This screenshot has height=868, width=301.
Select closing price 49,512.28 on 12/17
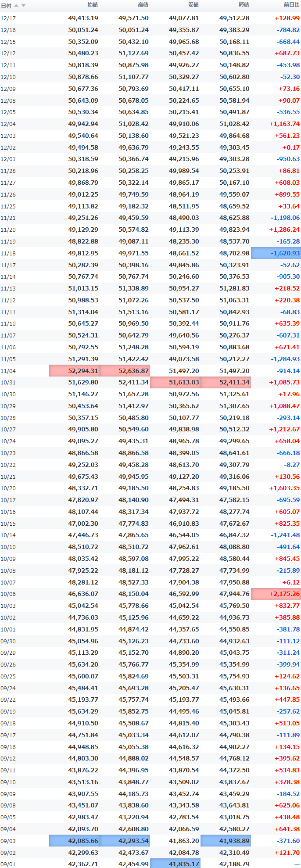click(234, 18)
